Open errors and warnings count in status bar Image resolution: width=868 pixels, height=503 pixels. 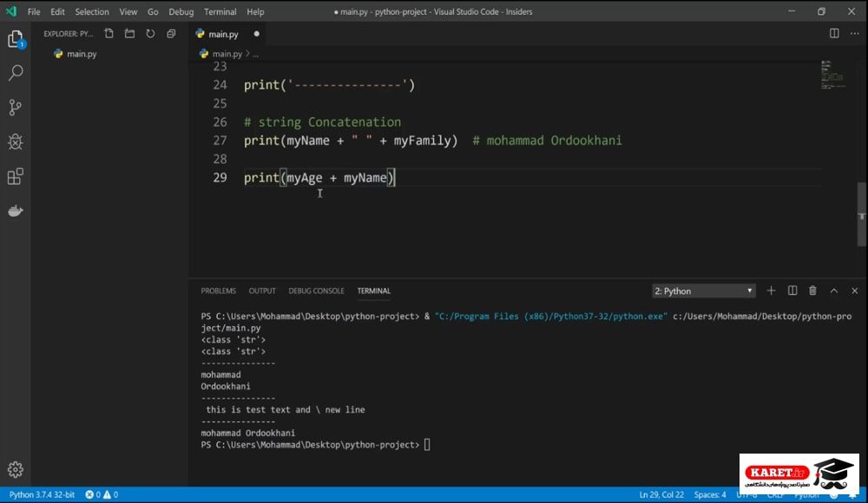tap(102, 494)
